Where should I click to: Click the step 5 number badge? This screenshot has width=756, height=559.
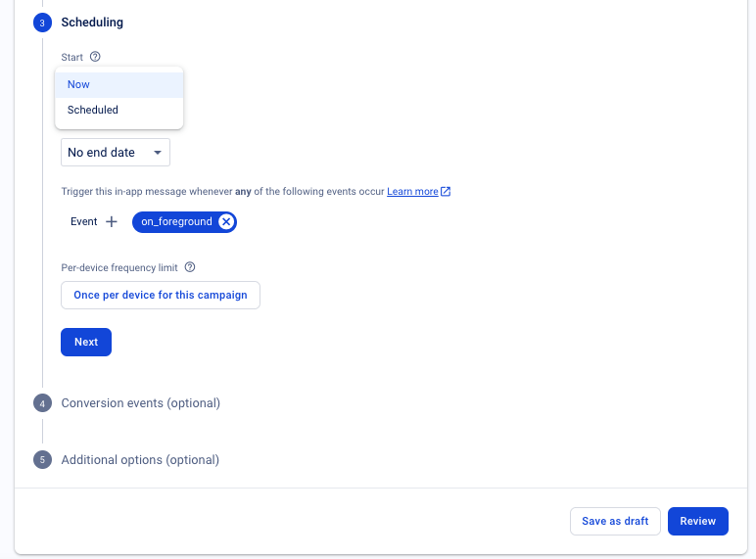click(x=42, y=460)
